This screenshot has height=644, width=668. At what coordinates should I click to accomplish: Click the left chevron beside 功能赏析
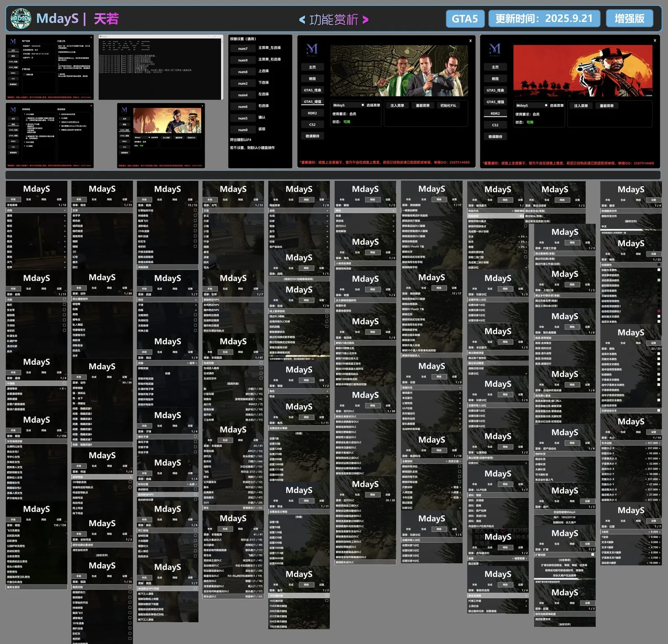302,20
